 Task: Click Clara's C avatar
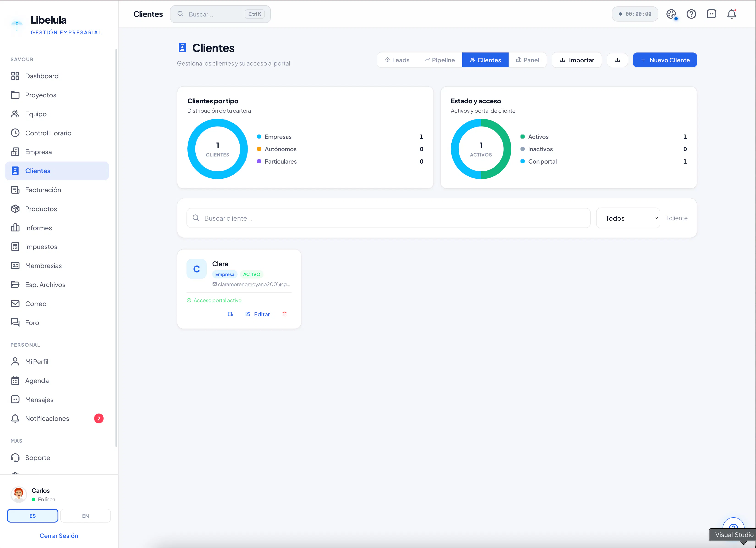pyautogui.click(x=197, y=269)
